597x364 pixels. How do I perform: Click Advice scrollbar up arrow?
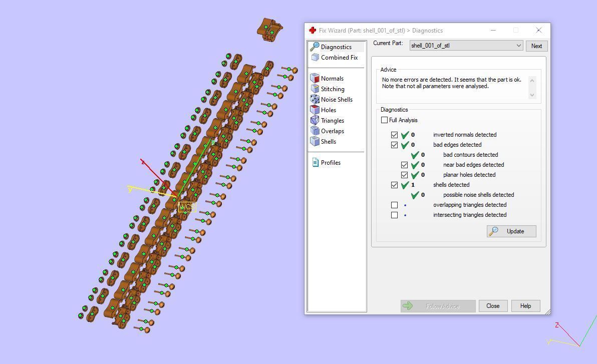click(x=532, y=81)
